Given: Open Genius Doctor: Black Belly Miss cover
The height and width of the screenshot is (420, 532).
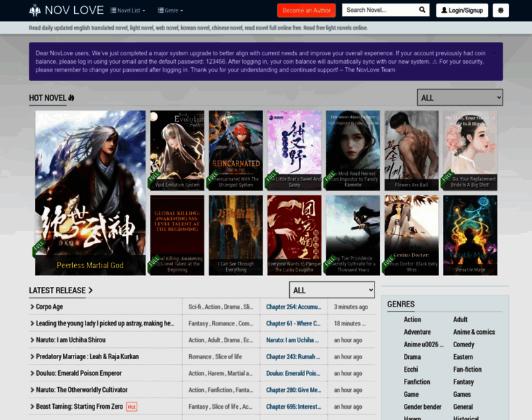Looking at the screenshot, I should pyautogui.click(x=412, y=235).
